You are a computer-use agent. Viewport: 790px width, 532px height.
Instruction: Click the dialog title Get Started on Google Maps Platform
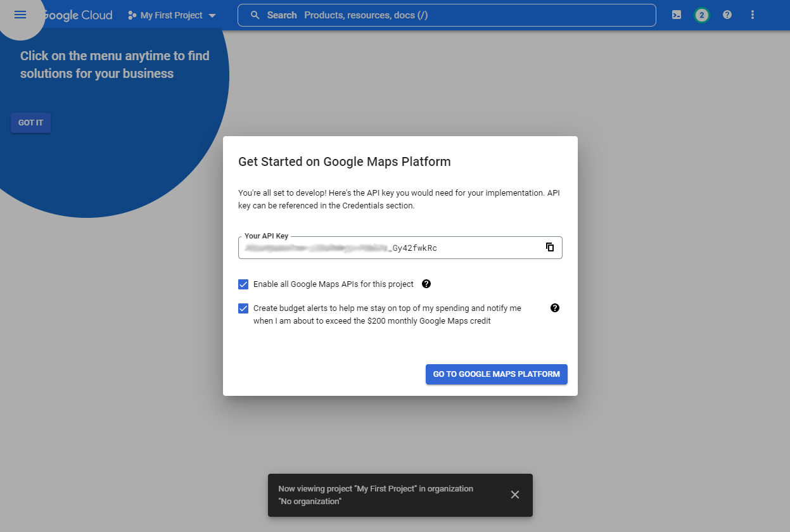pos(345,161)
